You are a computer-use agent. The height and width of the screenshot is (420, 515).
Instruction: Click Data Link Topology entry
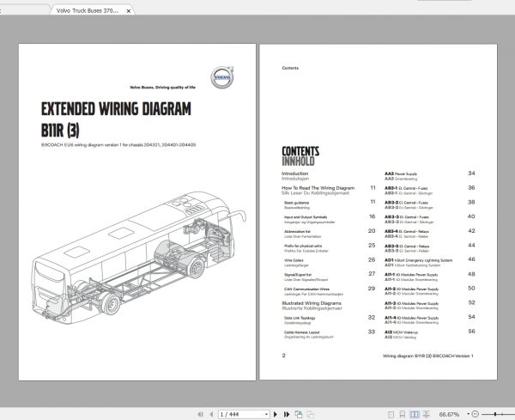300,318
